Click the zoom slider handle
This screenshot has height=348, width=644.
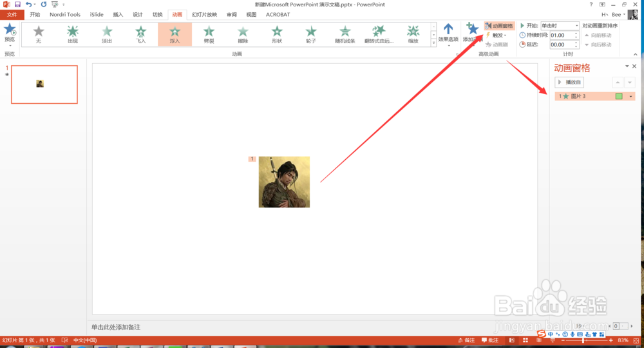click(x=583, y=341)
